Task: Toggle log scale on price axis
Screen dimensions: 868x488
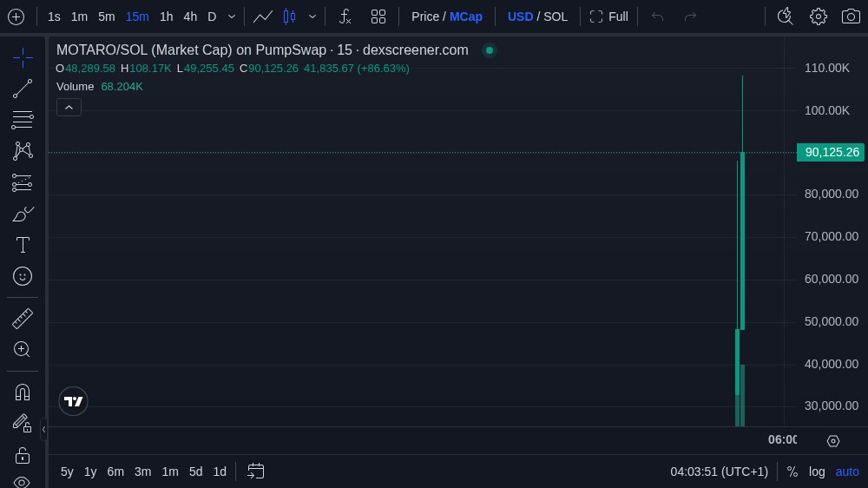Action: [x=817, y=472]
